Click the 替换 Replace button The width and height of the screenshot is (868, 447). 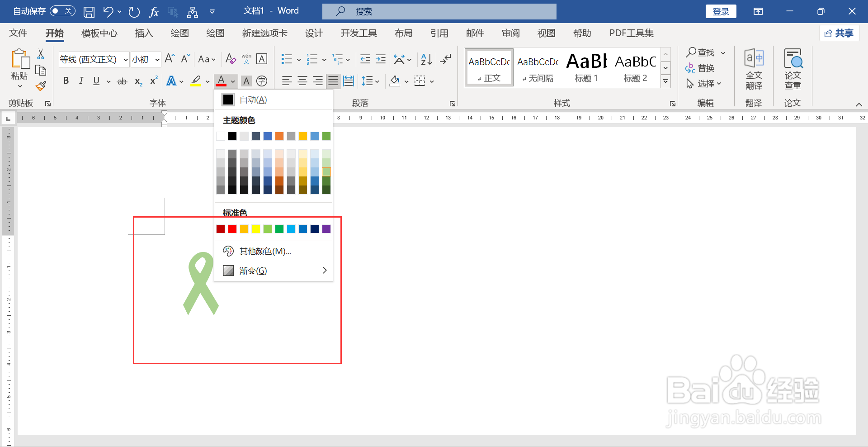[x=700, y=68]
